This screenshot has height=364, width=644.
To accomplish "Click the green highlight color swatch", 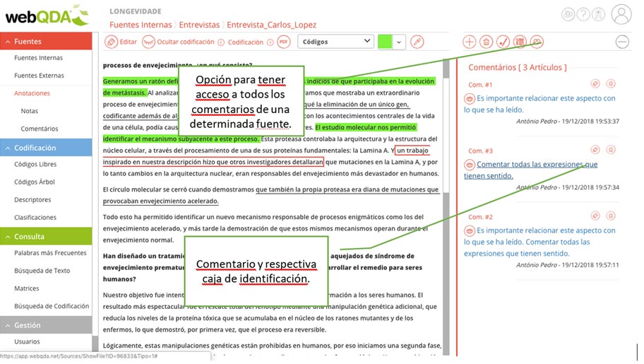I will point(385,42).
